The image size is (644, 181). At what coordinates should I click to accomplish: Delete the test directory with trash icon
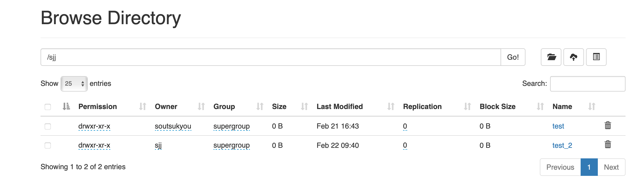[608, 126]
